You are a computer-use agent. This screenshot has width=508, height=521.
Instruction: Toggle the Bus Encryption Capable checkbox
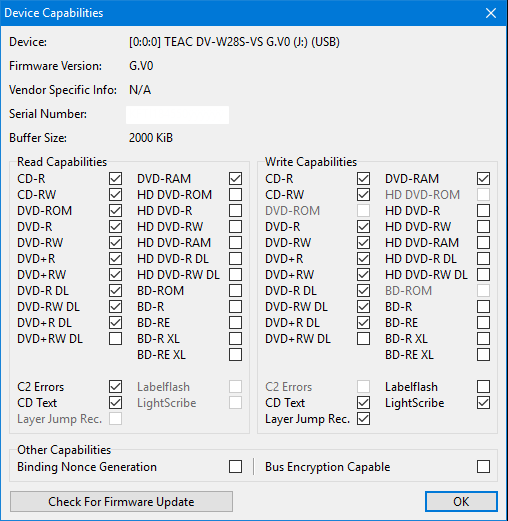[x=483, y=467]
